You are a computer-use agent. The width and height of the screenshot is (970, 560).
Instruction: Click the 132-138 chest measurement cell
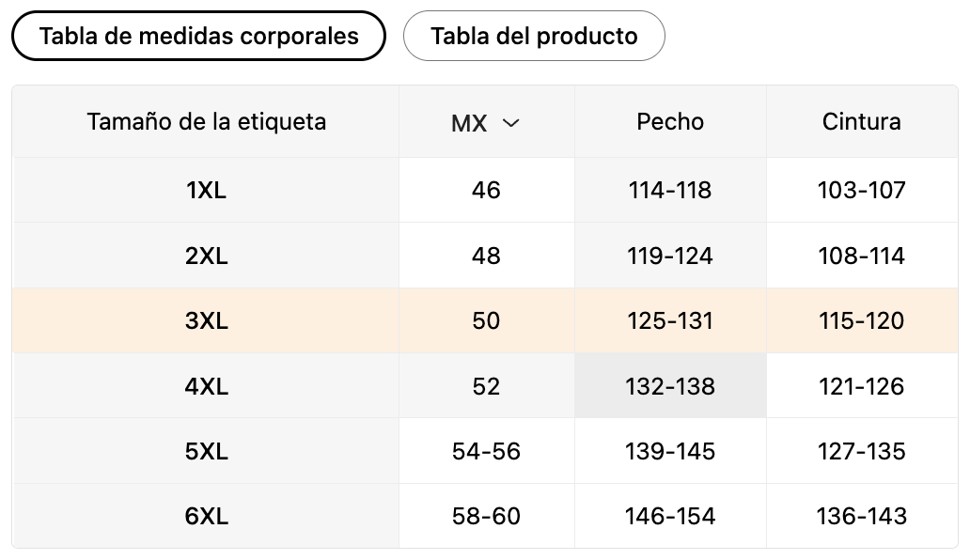pyautogui.click(x=670, y=386)
